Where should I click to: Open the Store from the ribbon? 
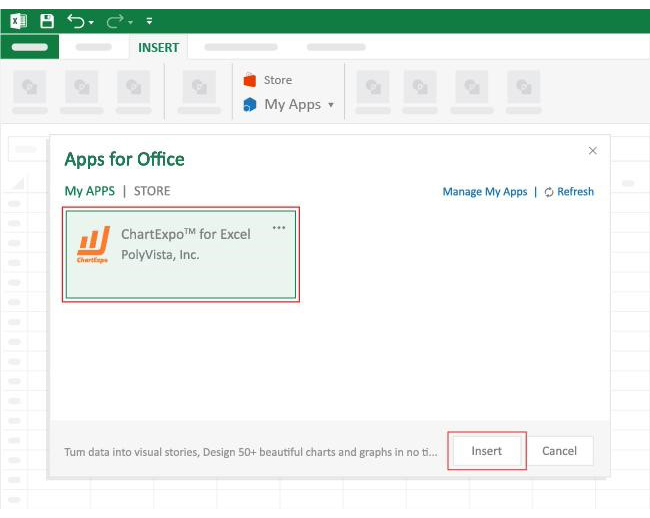coord(268,80)
